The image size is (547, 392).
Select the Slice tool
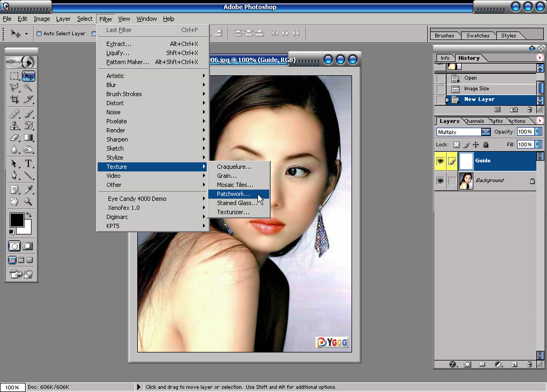tap(28, 99)
